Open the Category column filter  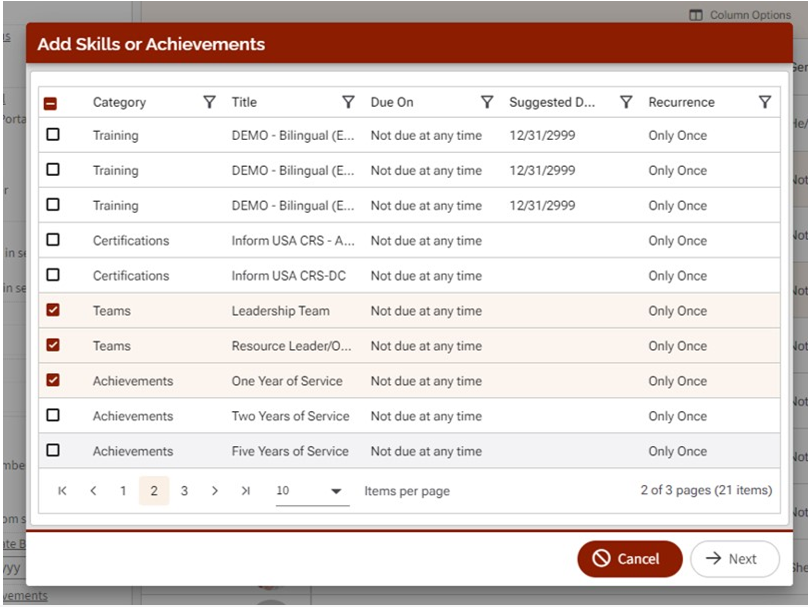[209, 102]
